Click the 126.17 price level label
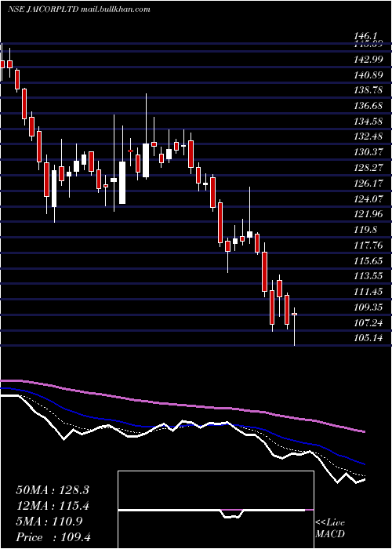The height and width of the screenshot is (549, 392). point(368,183)
